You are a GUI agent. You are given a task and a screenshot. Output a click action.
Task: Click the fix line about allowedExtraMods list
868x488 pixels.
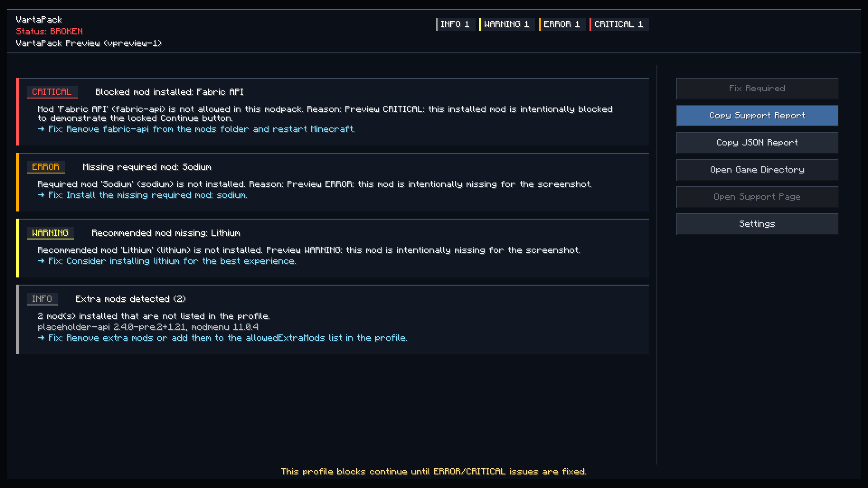(x=222, y=338)
